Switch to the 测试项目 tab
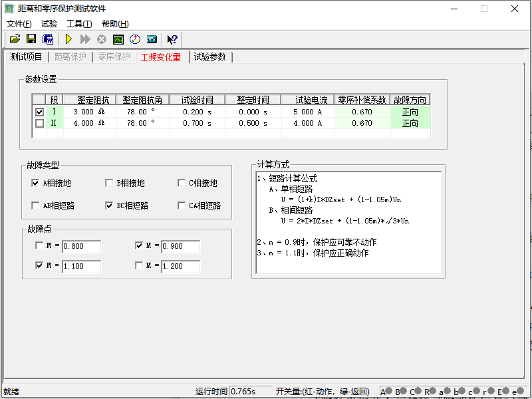This screenshot has width=532, height=399. (x=26, y=57)
